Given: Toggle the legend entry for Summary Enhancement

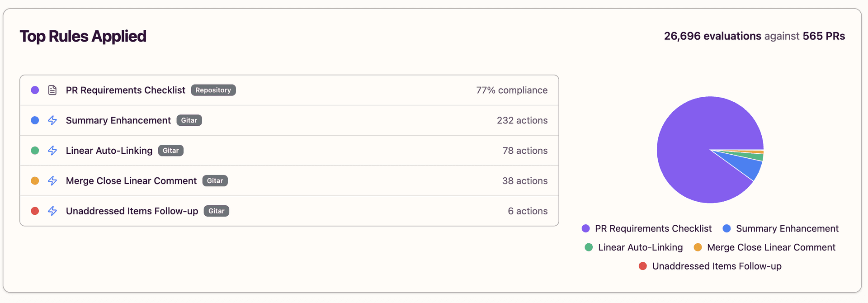Looking at the screenshot, I should [x=787, y=228].
